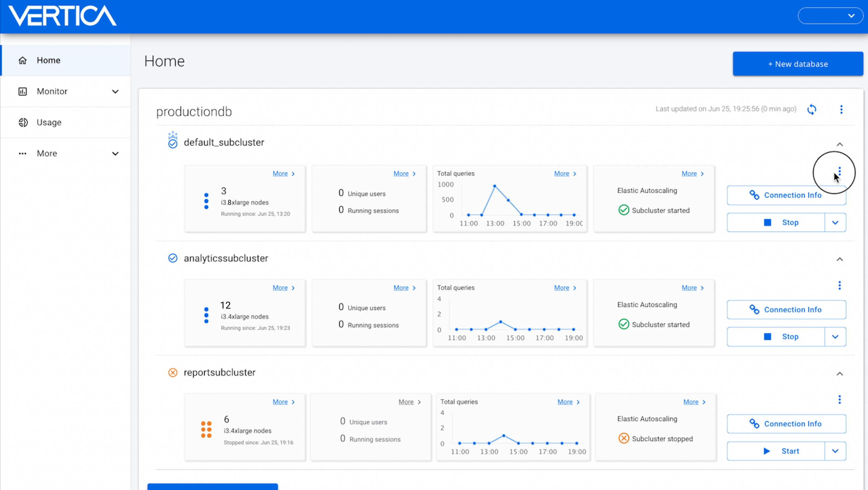
Task: Click the 13:00 peak point on default_subcluster chart
Action: [x=494, y=186]
